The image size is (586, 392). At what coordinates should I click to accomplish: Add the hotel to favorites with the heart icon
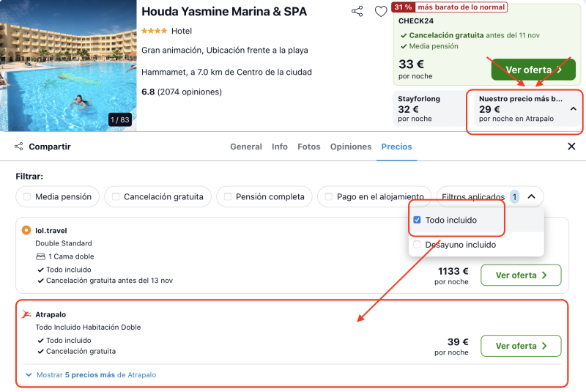[x=381, y=12]
